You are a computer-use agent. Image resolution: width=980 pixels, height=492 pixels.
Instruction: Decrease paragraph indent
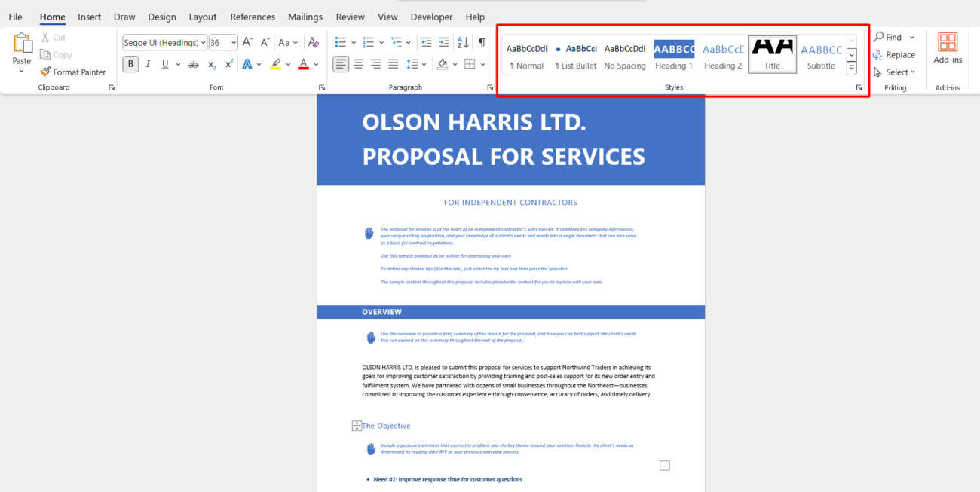point(427,42)
